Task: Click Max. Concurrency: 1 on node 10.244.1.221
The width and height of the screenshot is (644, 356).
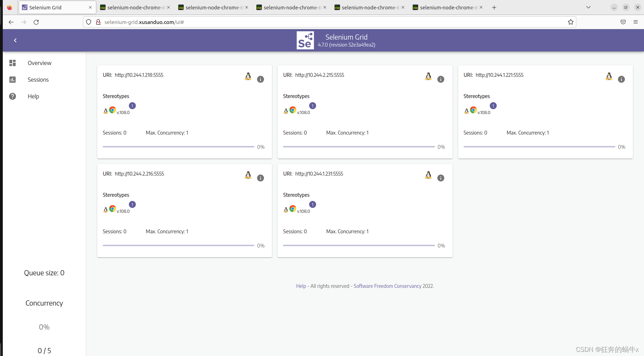Action: click(x=528, y=133)
